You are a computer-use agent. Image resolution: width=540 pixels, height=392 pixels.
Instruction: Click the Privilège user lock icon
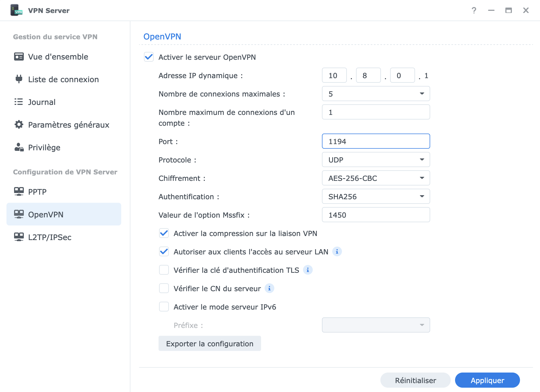19,147
